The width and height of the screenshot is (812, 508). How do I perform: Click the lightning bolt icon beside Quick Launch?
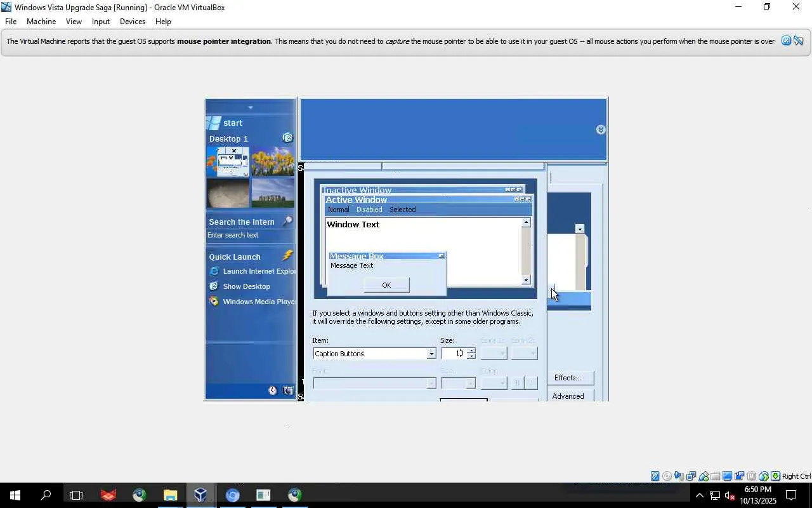(x=287, y=255)
